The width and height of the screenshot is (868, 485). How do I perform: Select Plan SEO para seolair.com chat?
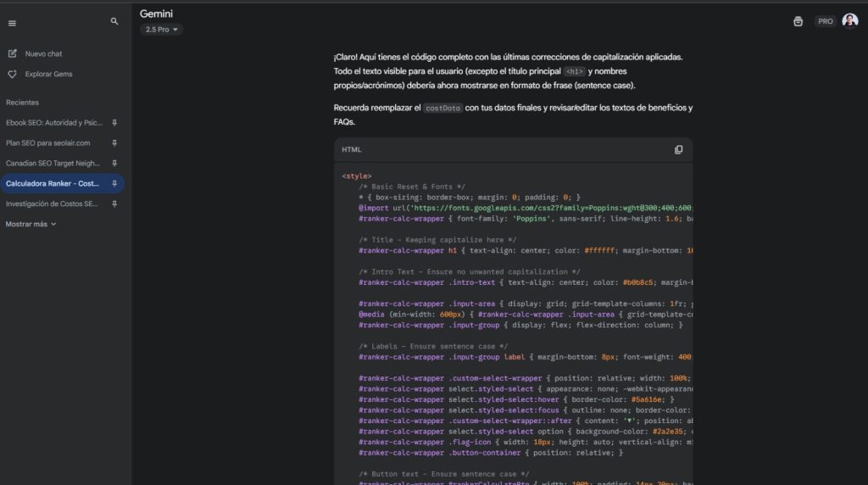[47, 143]
